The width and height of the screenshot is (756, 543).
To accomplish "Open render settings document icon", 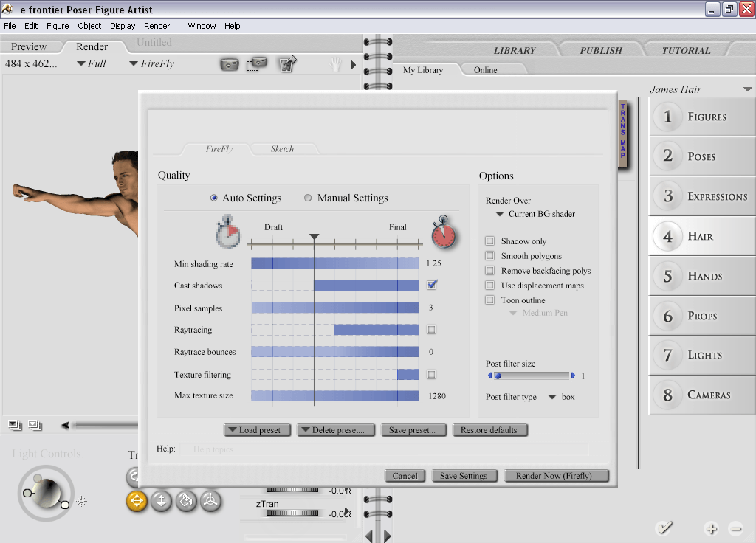I will 288,63.
